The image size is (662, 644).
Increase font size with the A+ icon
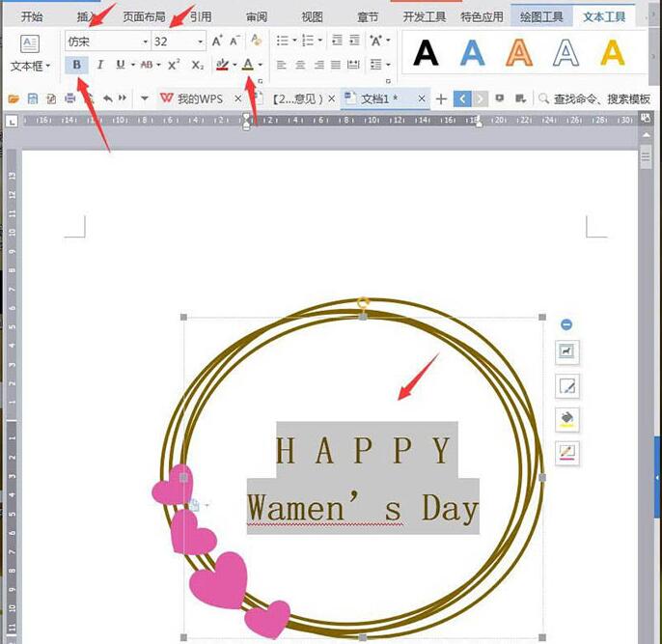(217, 41)
